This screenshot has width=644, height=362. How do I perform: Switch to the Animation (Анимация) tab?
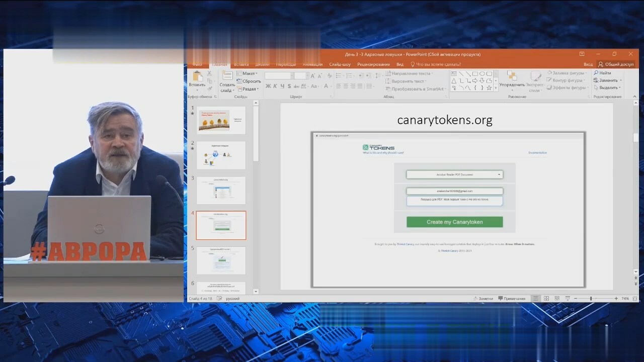[313, 64]
